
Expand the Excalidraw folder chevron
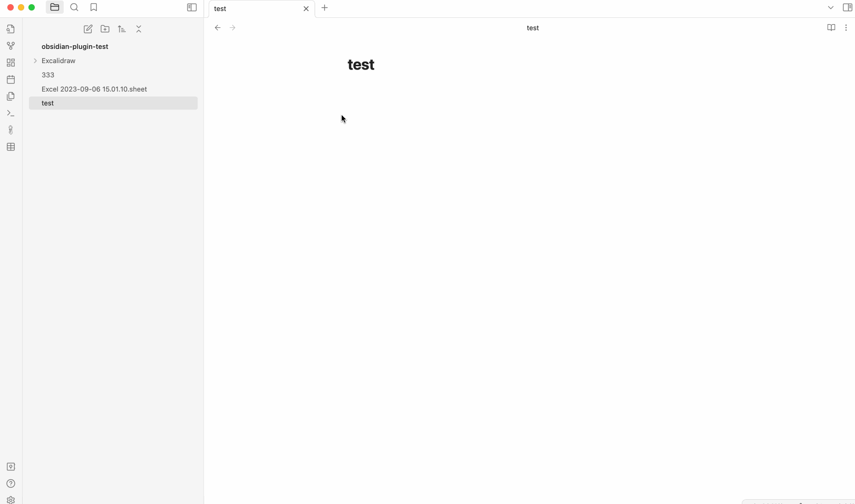pos(35,61)
